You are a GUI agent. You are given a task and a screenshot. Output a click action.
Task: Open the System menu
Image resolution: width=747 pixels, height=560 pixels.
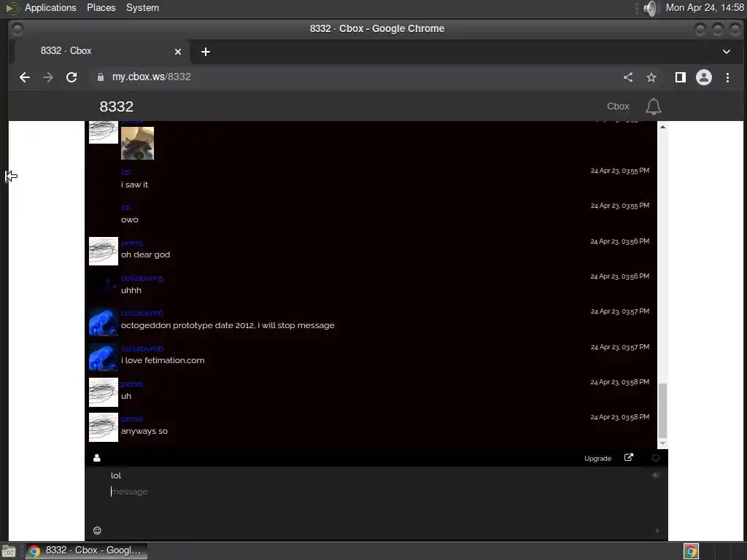click(142, 7)
